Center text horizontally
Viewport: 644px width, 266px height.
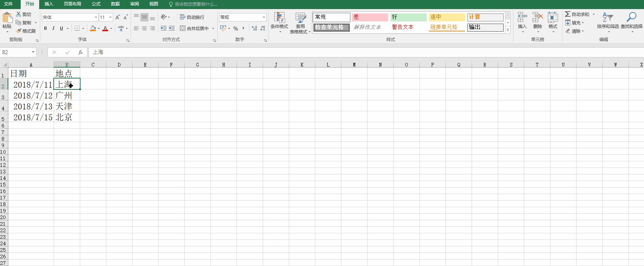pyautogui.click(x=144, y=28)
